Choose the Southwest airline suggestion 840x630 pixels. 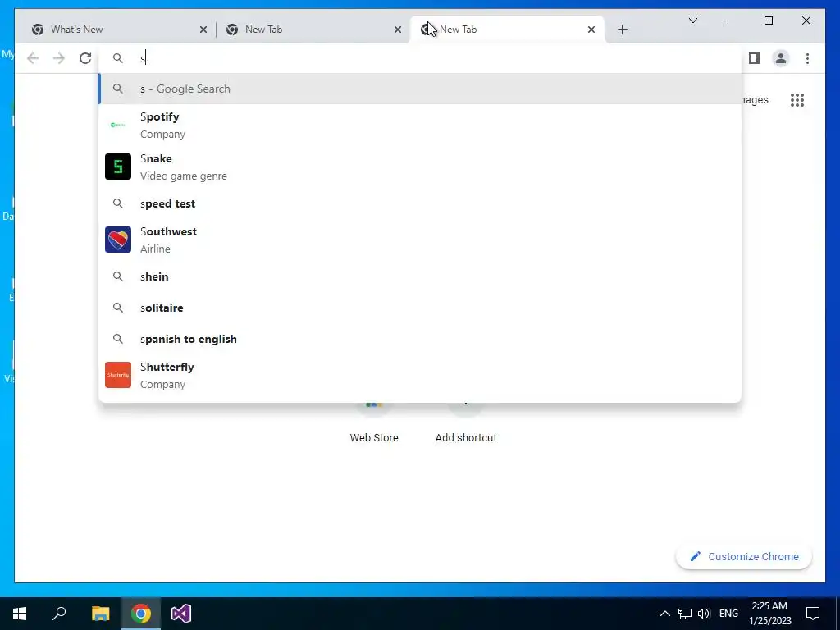[x=421, y=240]
